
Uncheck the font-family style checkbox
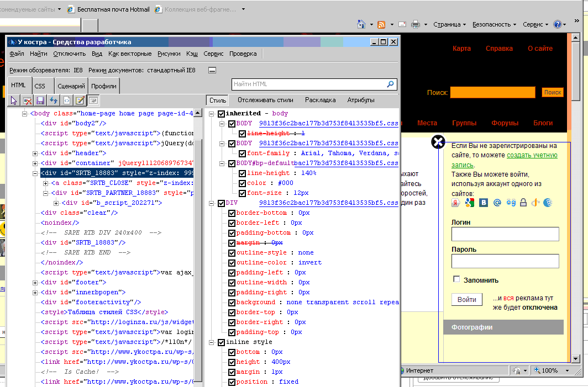tap(242, 153)
